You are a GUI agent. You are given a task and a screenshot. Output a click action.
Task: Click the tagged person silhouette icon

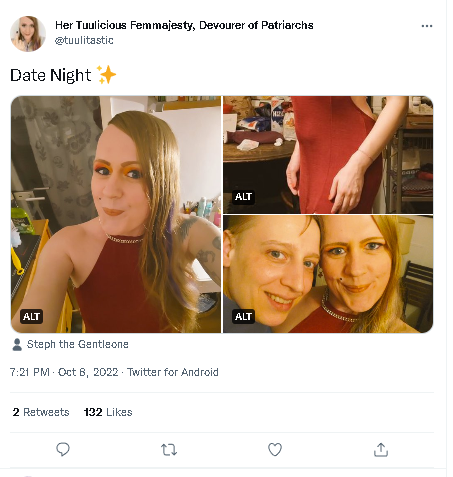(x=17, y=344)
